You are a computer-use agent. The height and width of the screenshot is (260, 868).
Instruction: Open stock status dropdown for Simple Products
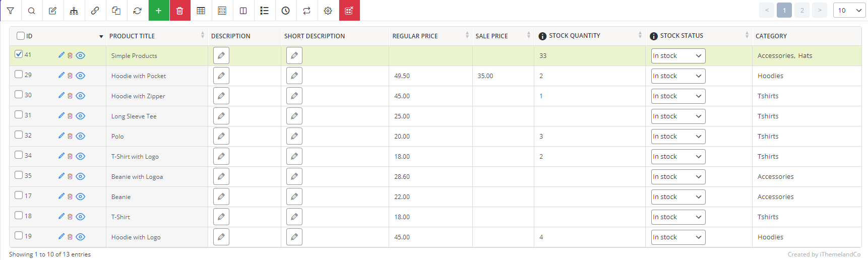678,56
